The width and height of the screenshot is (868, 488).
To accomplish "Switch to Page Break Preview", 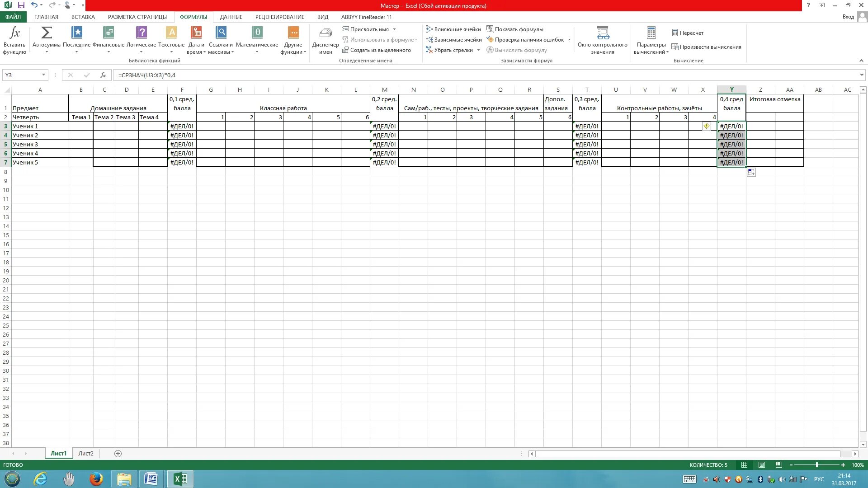I will coord(778,465).
